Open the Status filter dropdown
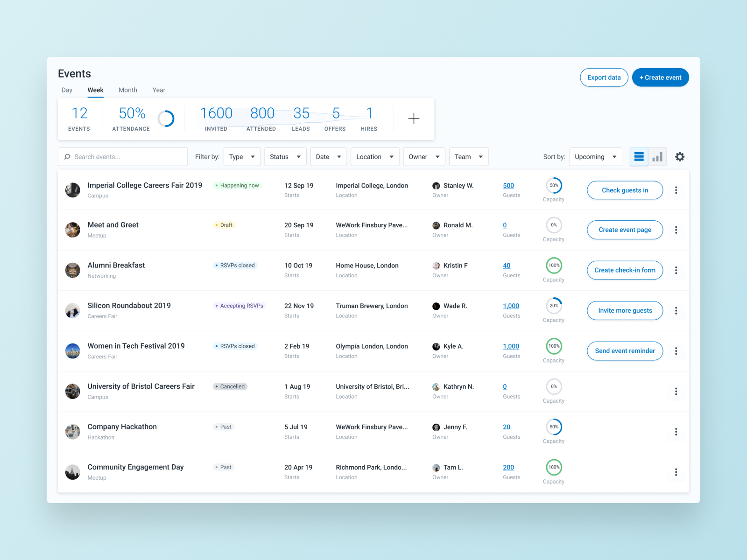The image size is (747, 560). click(x=285, y=156)
